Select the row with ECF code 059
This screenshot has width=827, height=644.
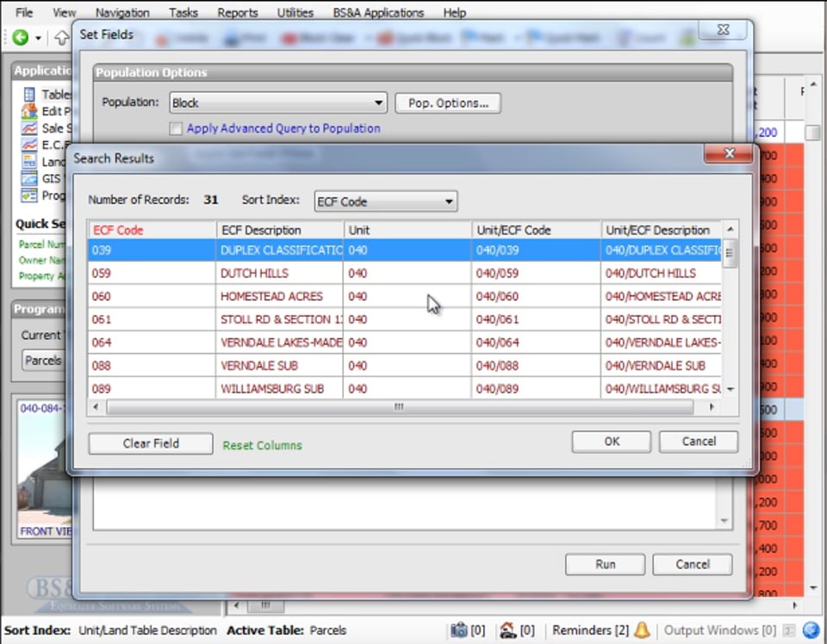click(x=405, y=273)
